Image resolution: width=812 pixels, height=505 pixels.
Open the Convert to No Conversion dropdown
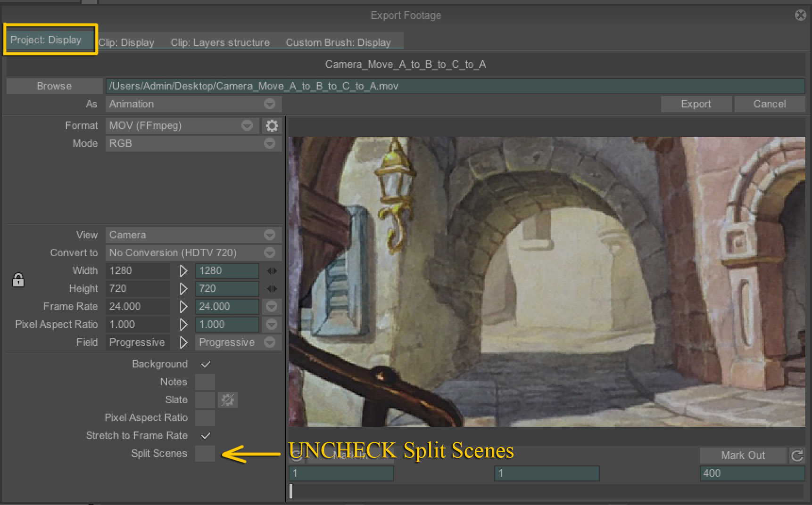[193, 253]
